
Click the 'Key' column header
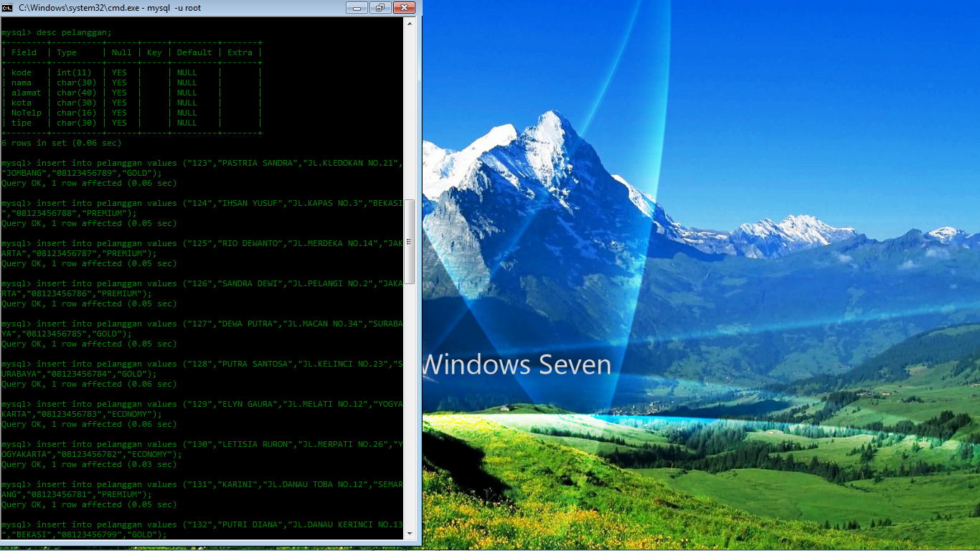tap(154, 52)
